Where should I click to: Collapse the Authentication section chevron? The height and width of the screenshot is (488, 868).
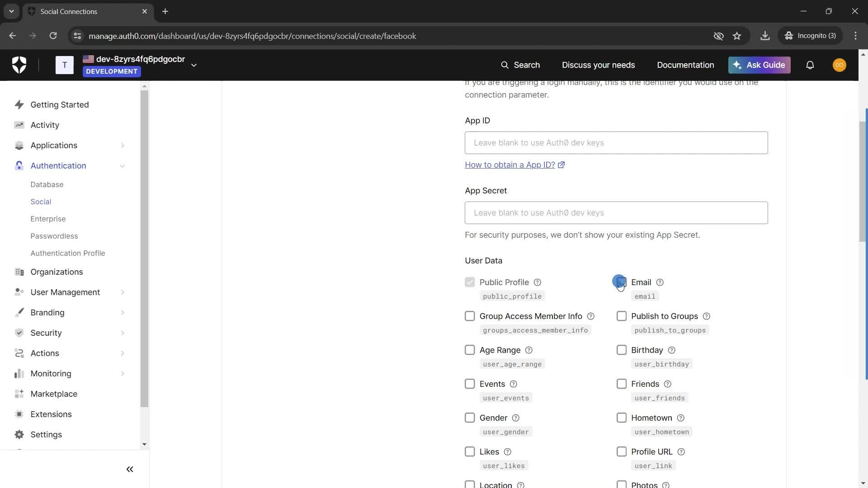(x=123, y=166)
